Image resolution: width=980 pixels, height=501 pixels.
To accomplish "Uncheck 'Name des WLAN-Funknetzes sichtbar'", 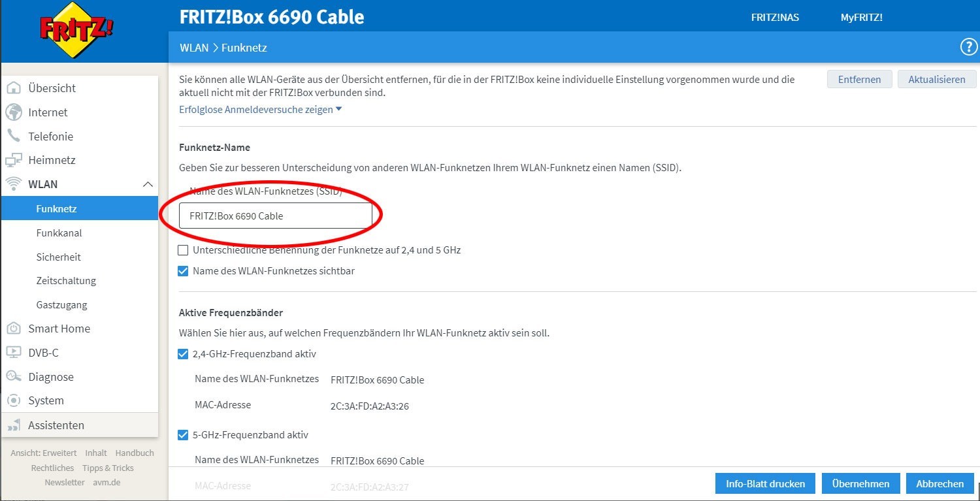I will (183, 270).
